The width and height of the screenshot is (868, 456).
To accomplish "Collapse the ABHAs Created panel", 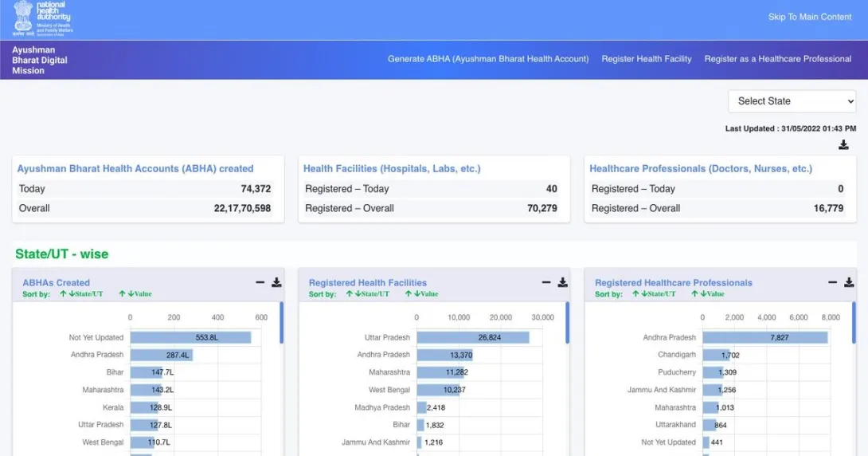I will pos(260,282).
